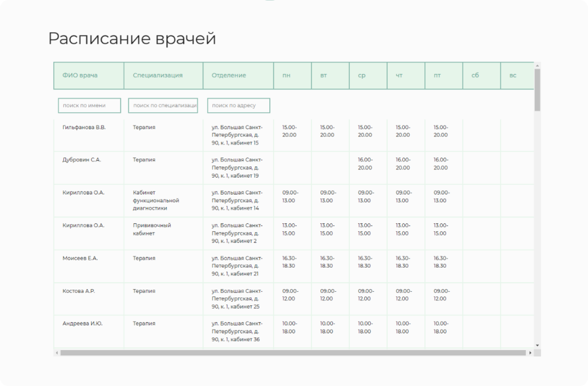Click Гильфанова's Friday slot 15.00-20.00
The image size is (588, 386).
441,131
